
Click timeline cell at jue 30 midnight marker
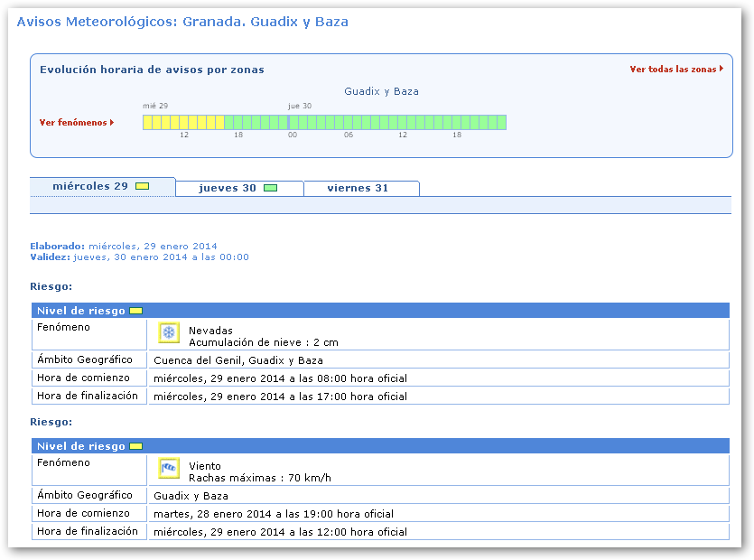pyautogui.click(x=292, y=122)
